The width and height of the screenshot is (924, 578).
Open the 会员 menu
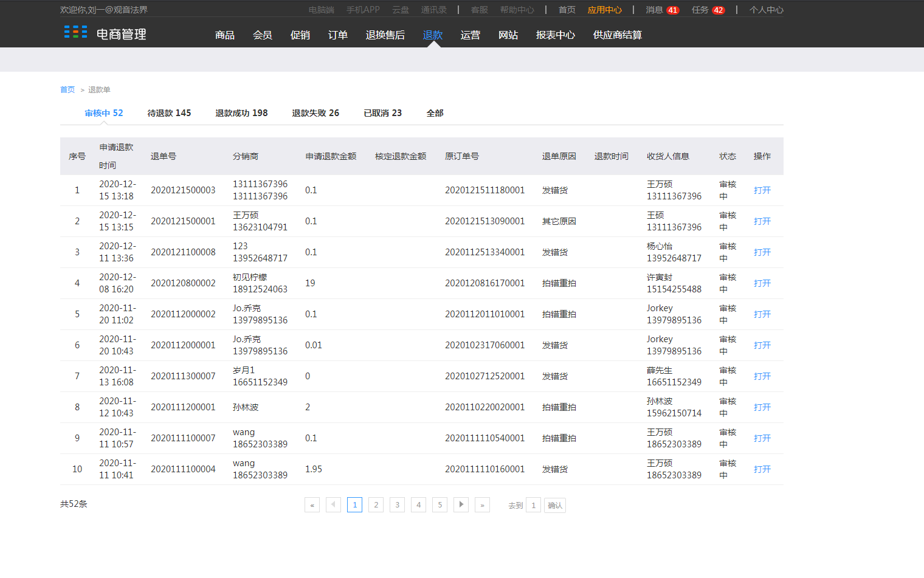263,35
